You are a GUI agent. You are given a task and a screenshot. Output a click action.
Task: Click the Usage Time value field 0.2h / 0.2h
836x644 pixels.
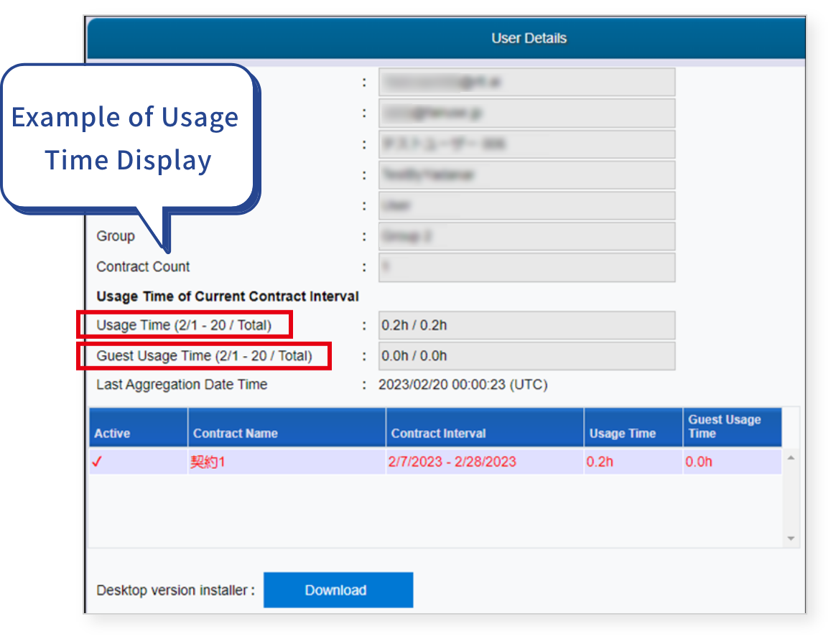pos(526,325)
